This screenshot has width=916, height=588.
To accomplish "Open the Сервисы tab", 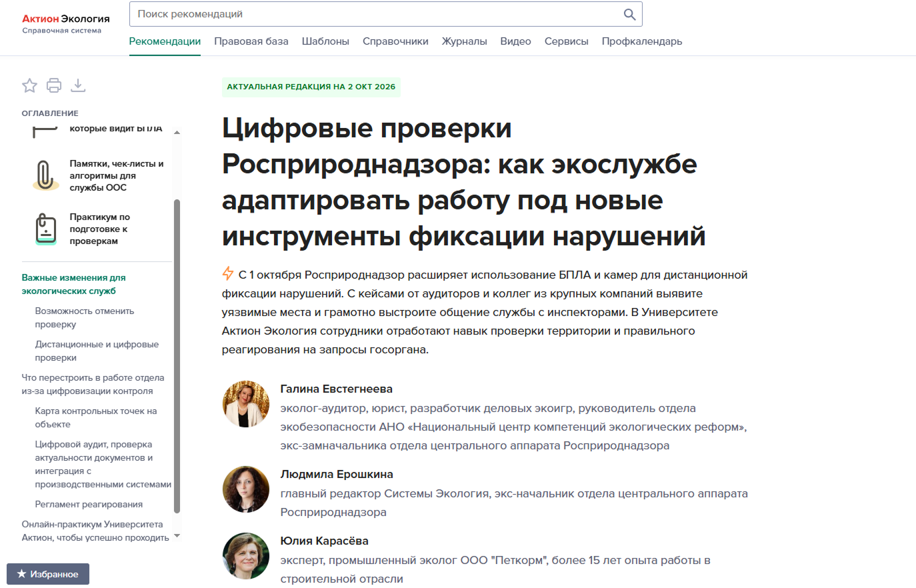I will (566, 41).
